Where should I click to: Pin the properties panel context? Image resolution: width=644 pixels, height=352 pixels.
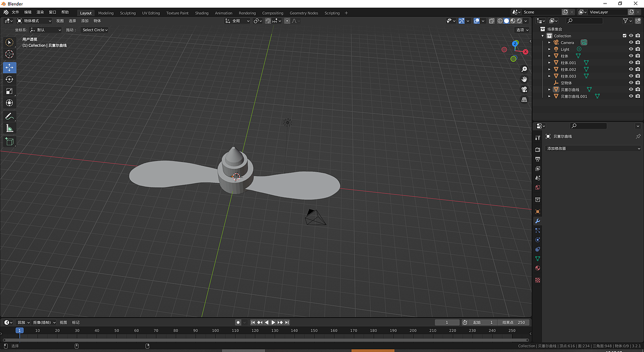(638, 136)
